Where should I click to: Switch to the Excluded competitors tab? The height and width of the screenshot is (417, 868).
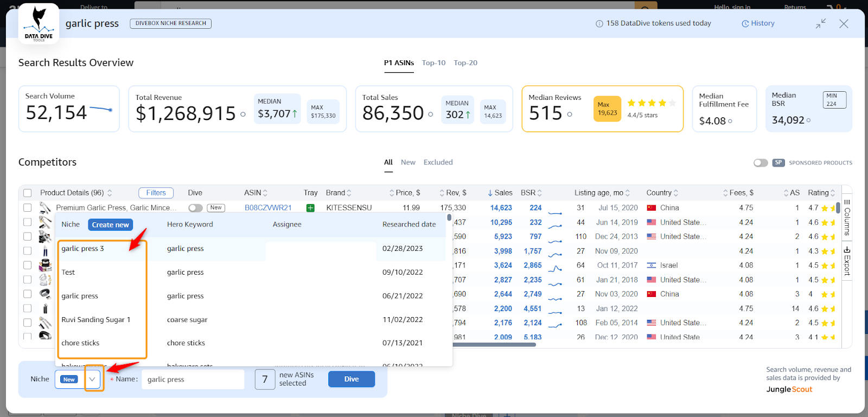pyautogui.click(x=438, y=162)
